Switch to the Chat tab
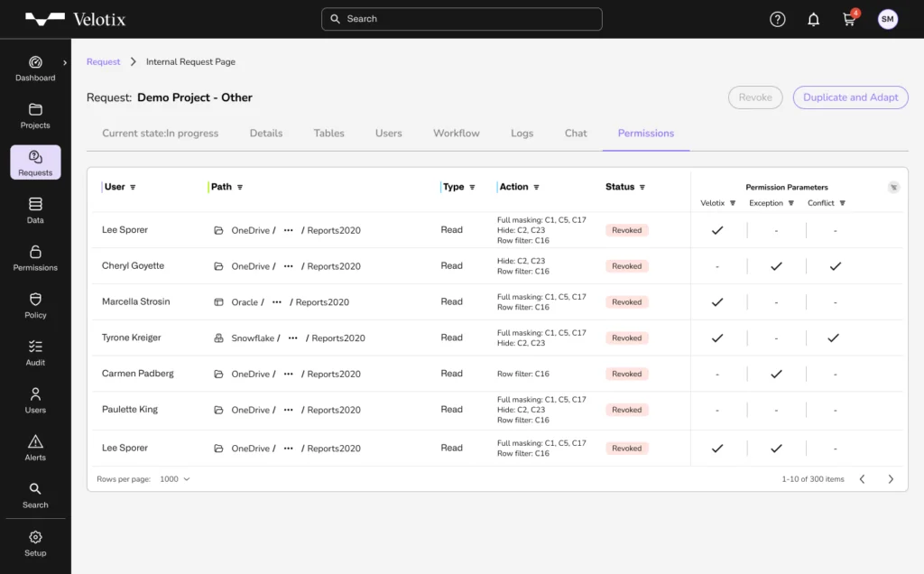 [x=576, y=134]
